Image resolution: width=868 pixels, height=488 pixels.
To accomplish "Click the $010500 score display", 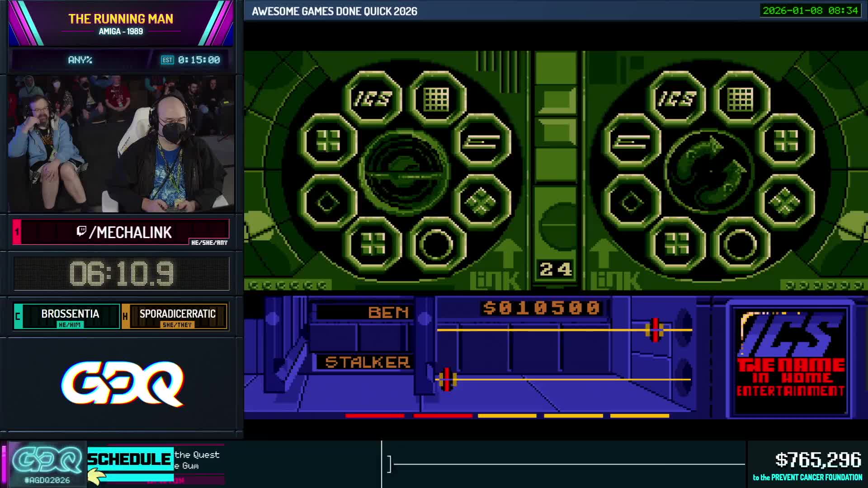I will click(541, 308).
